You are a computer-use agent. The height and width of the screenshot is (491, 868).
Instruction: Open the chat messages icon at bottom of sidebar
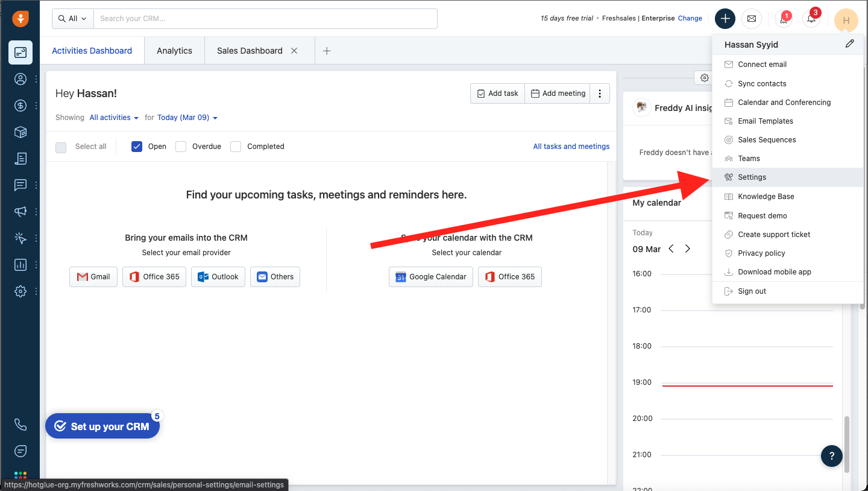click(20, 451)
